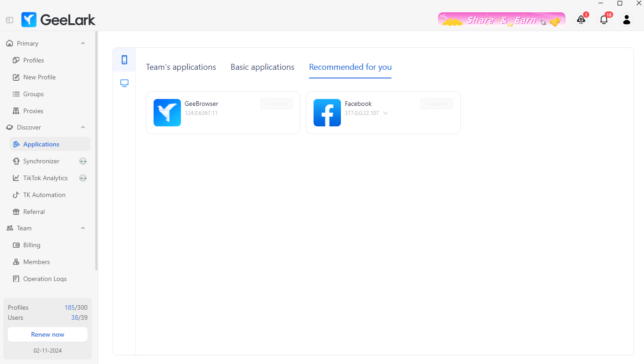Click the expiry date 02-11-2024
The height and width of the screenshot is (364, 644).
click(47, 351)
